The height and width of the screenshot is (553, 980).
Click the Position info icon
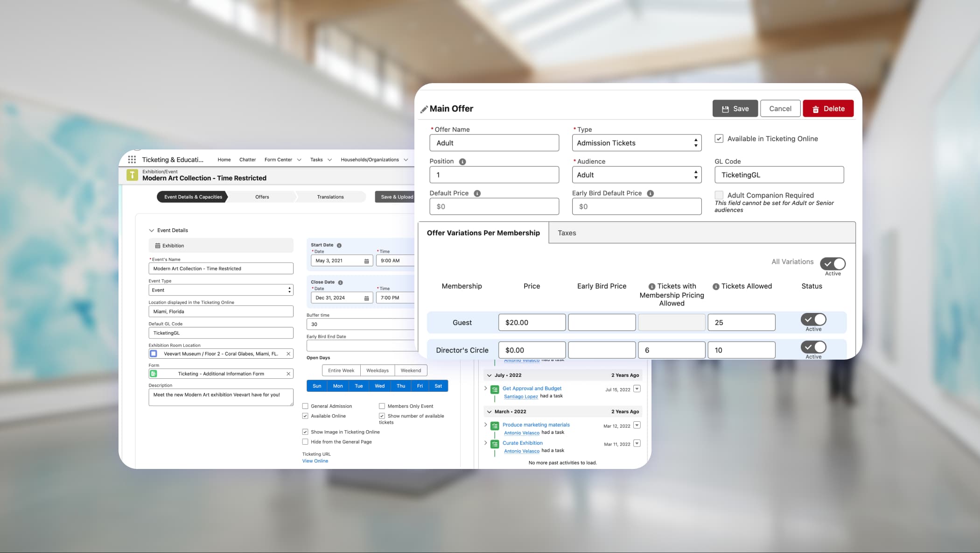pos(462,162)
